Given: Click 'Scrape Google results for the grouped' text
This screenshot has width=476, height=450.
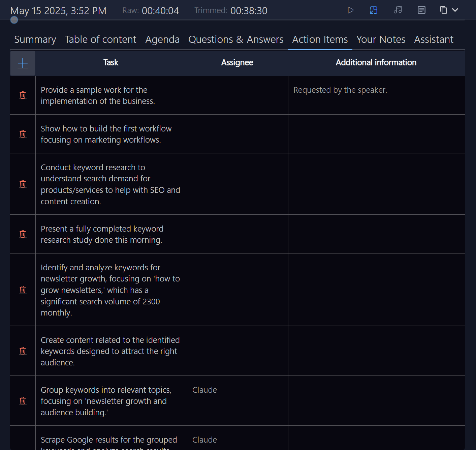Looking at the screenshot, I should coord(109,440).
